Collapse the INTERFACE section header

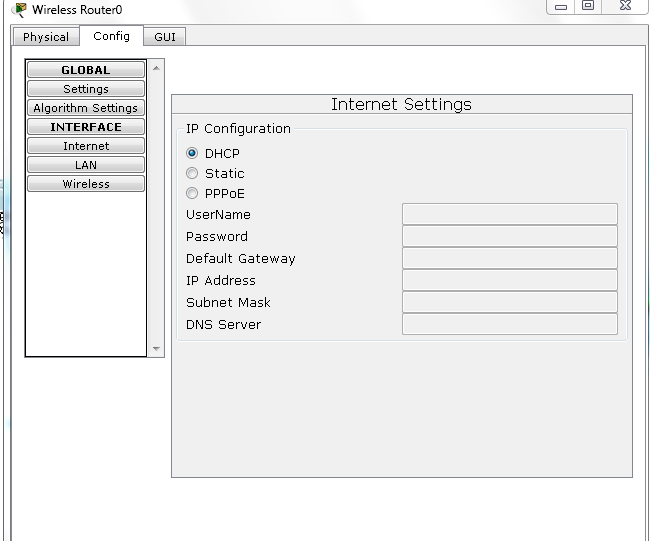pyautogui.click(x=86, y=127)
